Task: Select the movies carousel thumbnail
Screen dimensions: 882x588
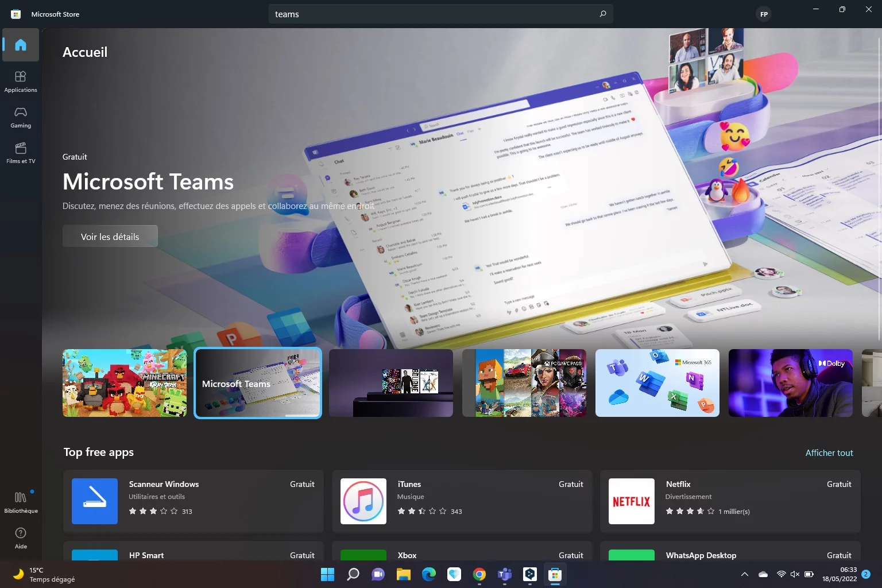Action: [x=391, y=383]
